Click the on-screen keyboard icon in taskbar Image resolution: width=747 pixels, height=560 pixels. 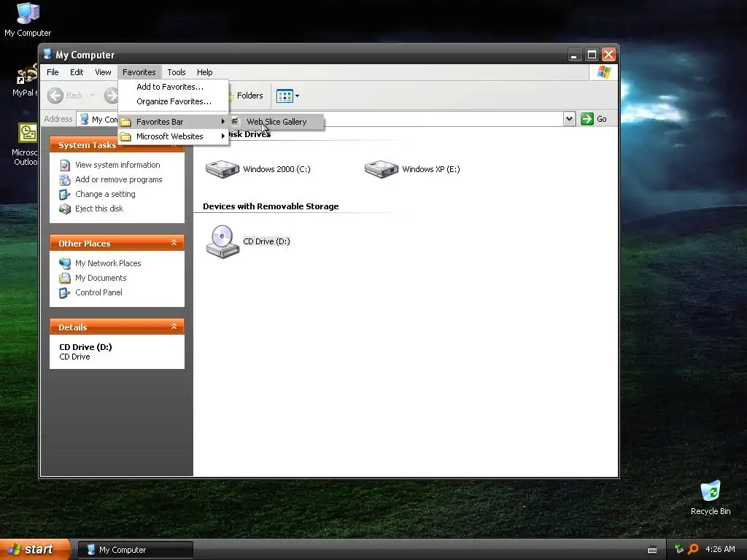tap(652, 550)
